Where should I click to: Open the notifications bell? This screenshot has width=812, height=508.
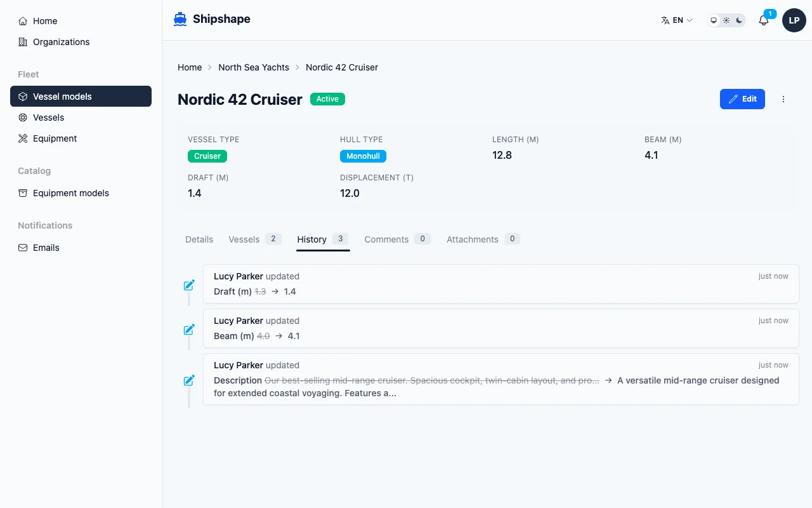764,20
